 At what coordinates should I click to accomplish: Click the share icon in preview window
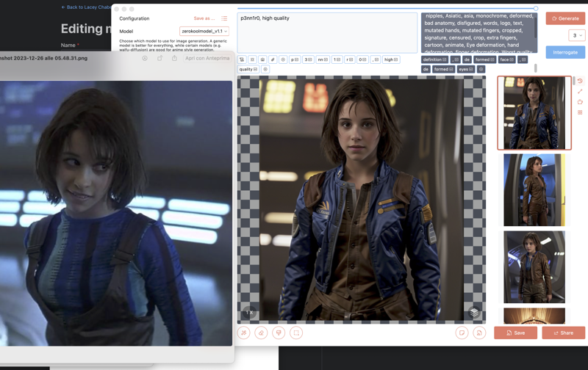174,59
